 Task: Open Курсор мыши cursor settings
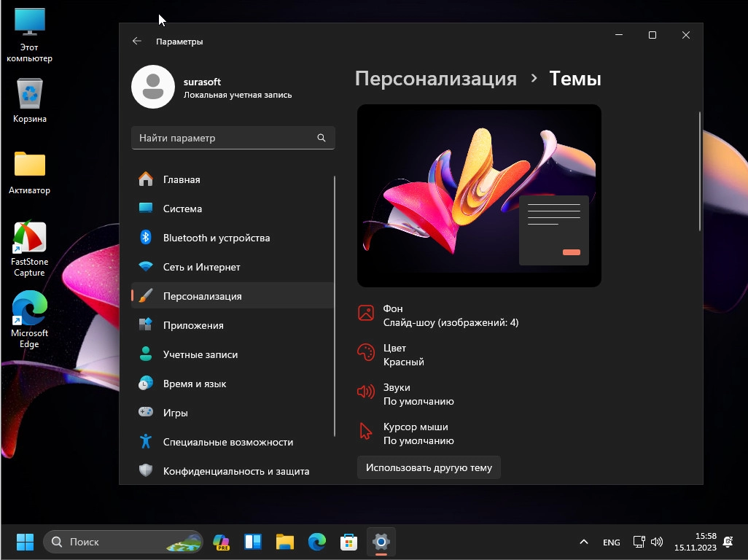click(x=405, y=434)
